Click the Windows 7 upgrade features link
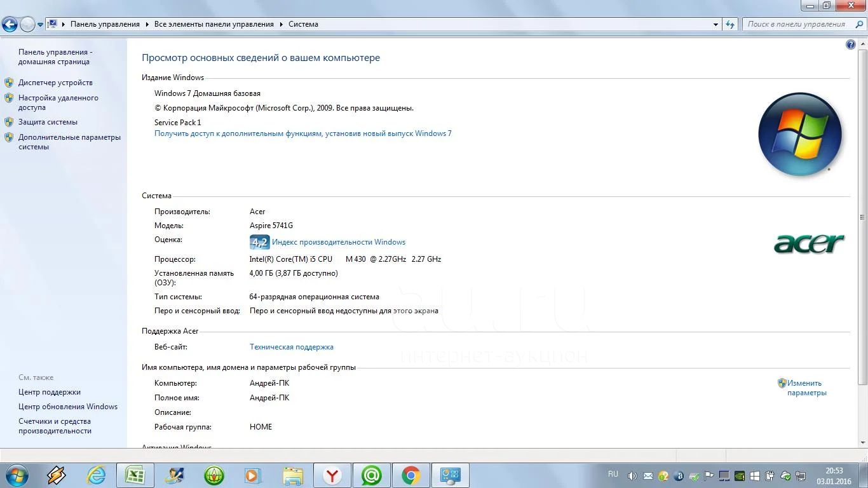Screen dimensions: 868x488 [303, 133]
